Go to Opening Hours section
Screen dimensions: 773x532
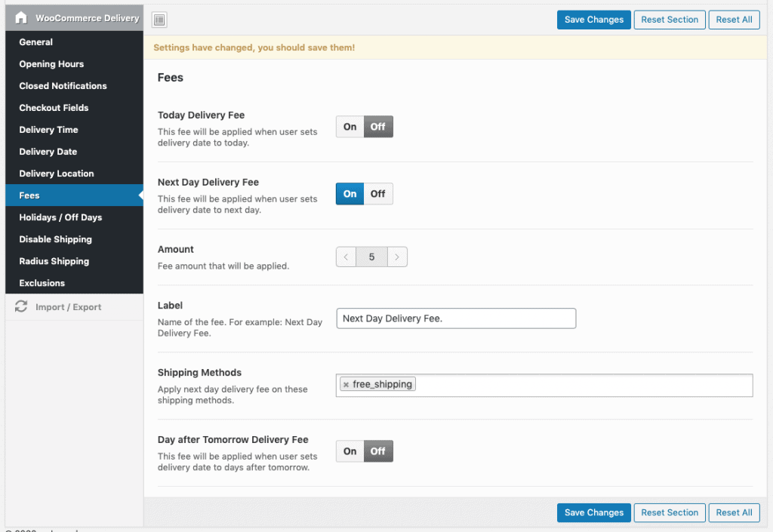click(51, 64)
